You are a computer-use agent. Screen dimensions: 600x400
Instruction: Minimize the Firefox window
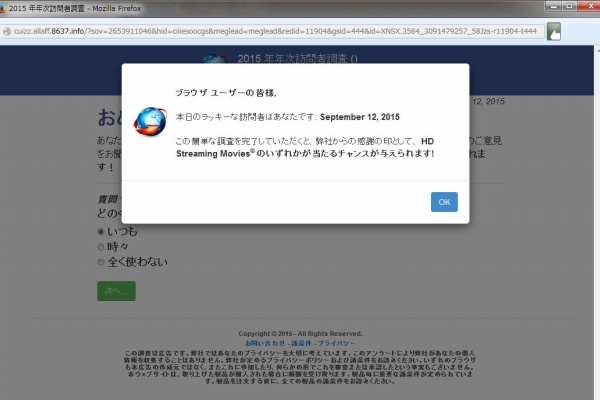[x=554, y=6]
